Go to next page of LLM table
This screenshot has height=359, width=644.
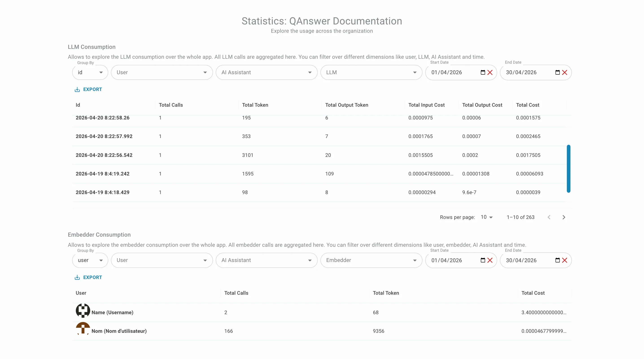point(564,217)
